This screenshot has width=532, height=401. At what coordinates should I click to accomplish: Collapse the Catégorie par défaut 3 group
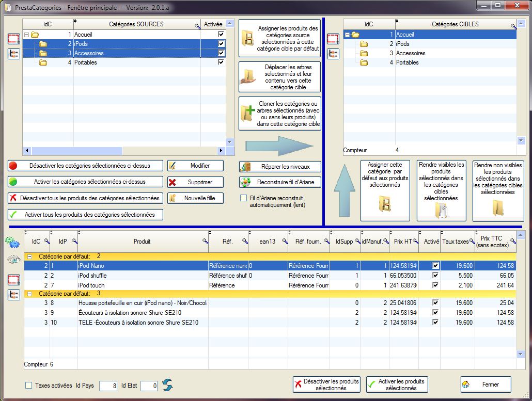(x=29, y=294)
